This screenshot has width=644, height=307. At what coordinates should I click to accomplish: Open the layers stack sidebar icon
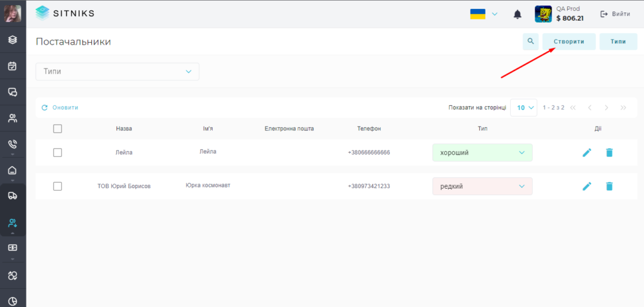(13, 40)
